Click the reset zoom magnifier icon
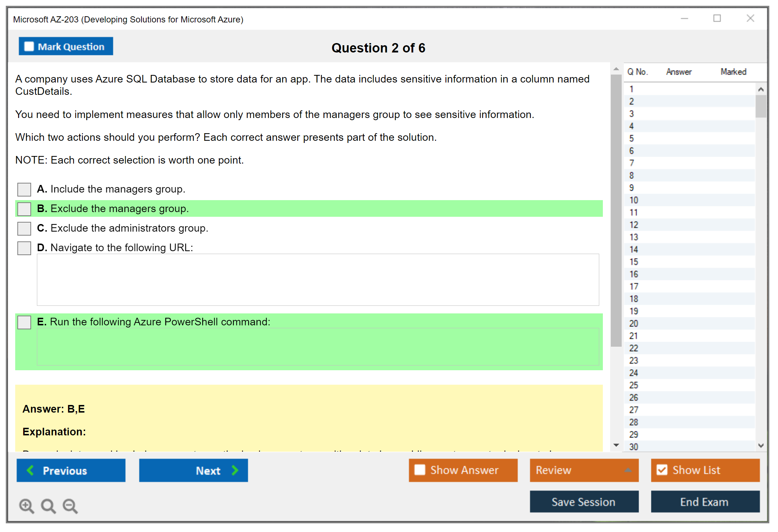This screenshot has width=778, height=532. coord(48,506)
